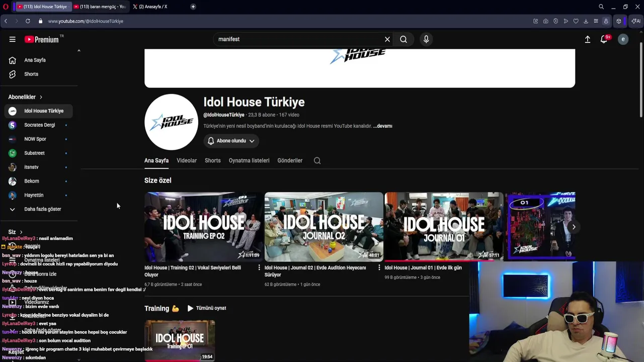
Task: Open Substreet channel in sidebar
Action: [x=38, y=153]
